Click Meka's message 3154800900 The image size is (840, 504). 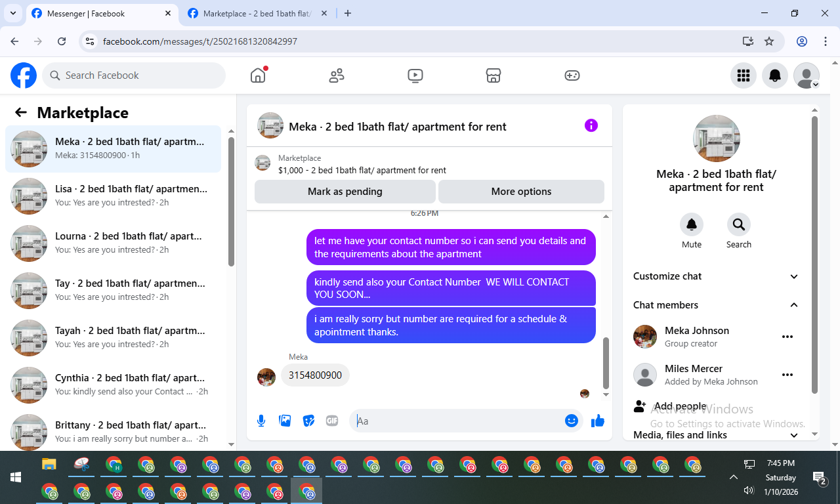tap(315, 375)
